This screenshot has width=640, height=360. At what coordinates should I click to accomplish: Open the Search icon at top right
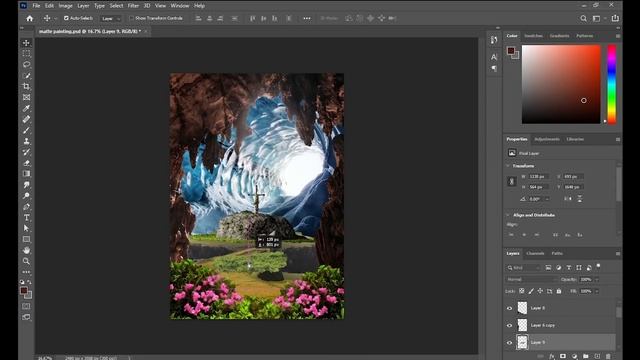coord(584,18)
